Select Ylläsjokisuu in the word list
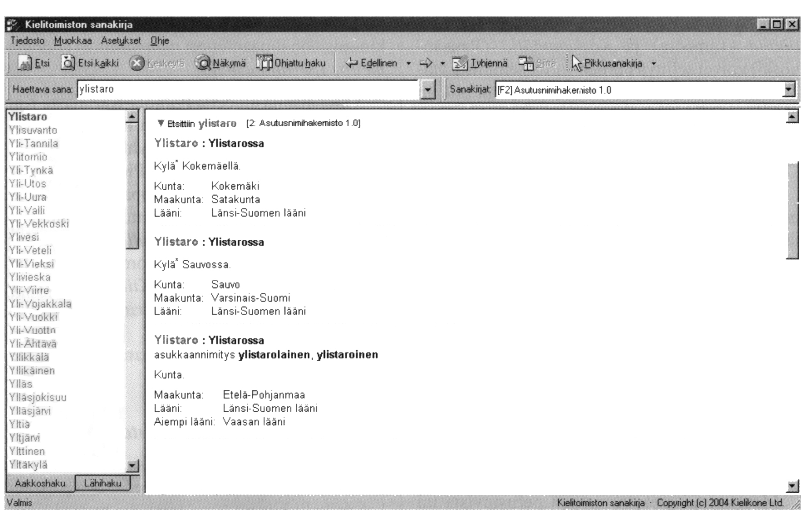 [x=37, y=397]
